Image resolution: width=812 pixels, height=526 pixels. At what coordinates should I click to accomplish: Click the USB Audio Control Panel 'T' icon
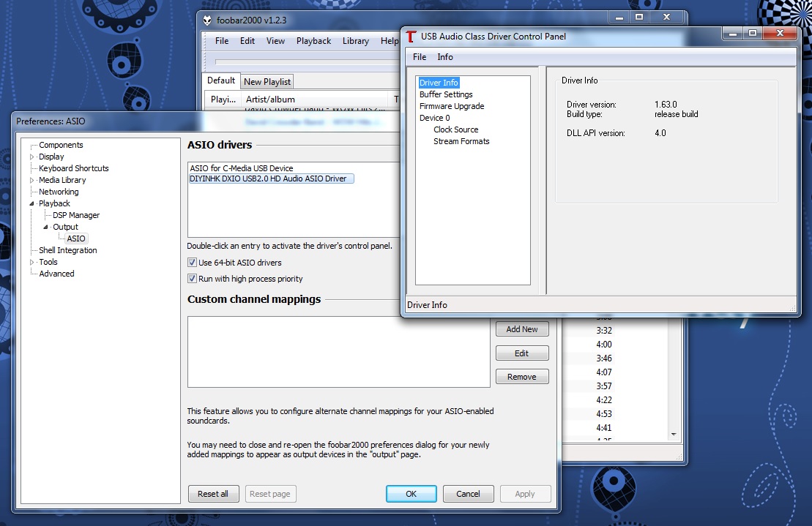[411, 36]
